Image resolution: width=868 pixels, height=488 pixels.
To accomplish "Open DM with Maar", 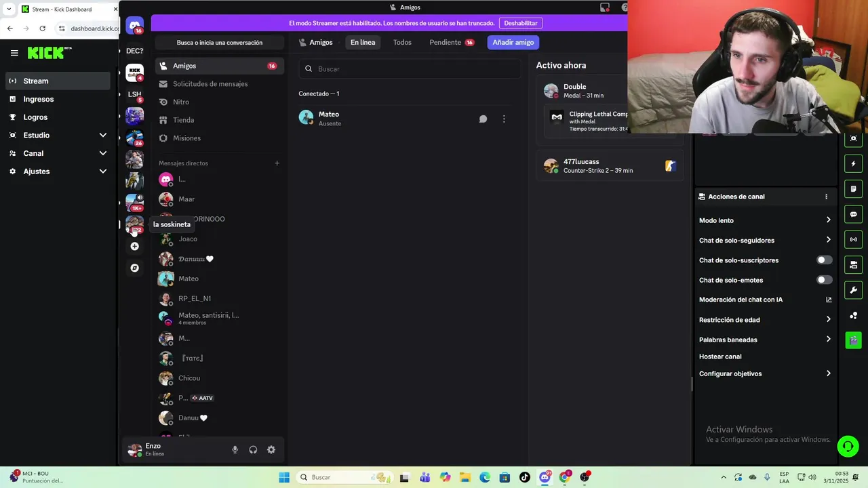I will point(219,199).
